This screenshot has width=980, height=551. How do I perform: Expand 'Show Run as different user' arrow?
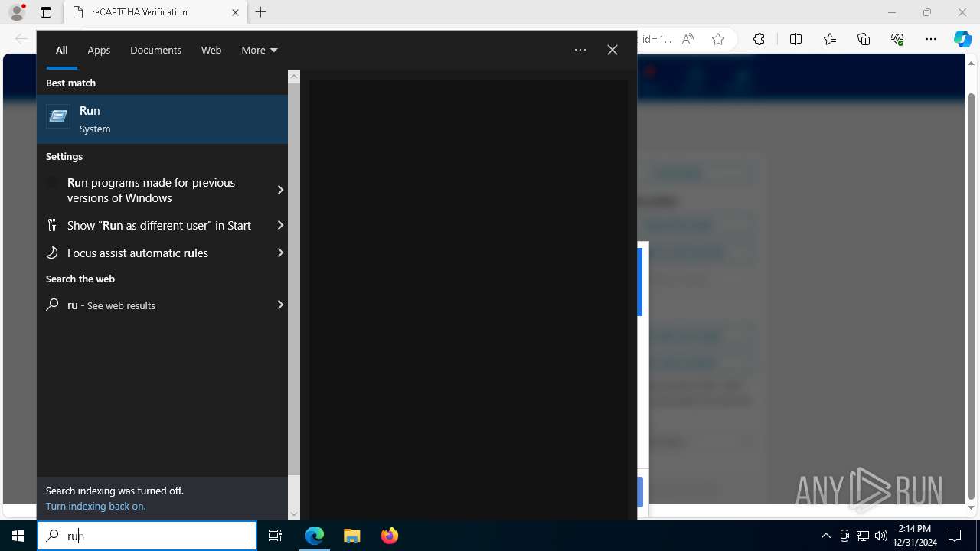point(280,225)
